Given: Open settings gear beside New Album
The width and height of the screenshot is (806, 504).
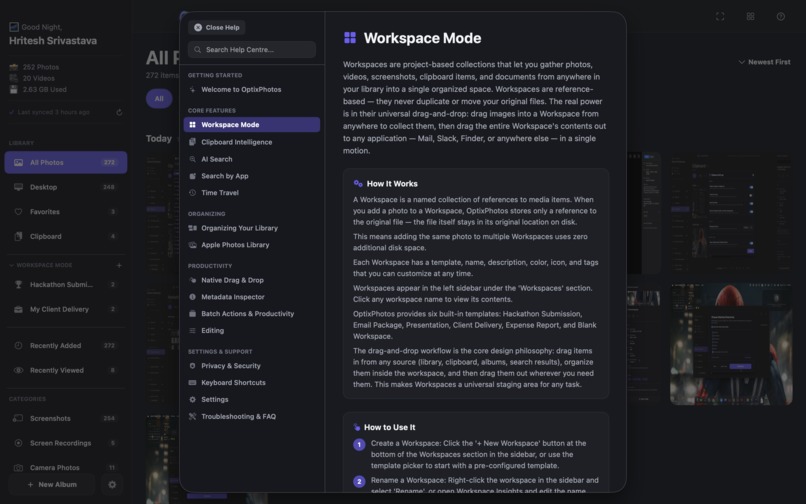Looking at the screenshot, I should tap(112, 484).
